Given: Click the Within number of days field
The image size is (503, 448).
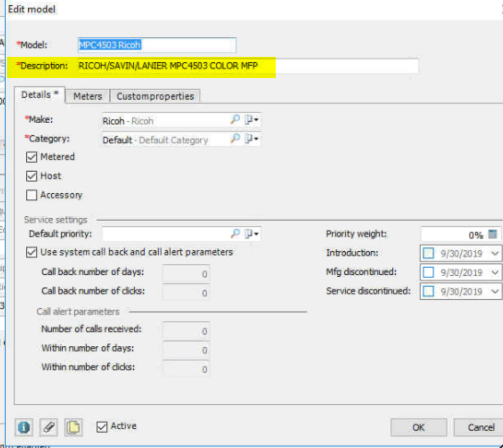Looking at the screenshot, I should point(186,350).
